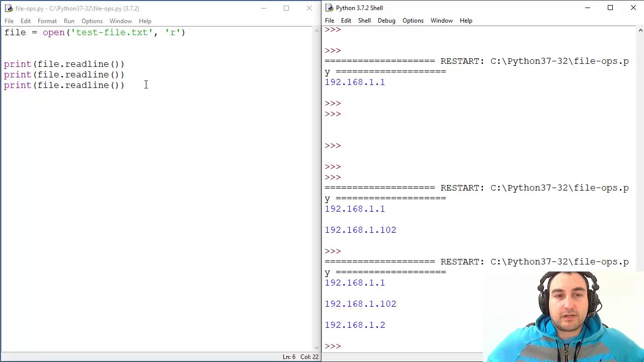Open Edit menu in file-ops.py editor
This screenshot has width=644, height=362.
point(26,21)
